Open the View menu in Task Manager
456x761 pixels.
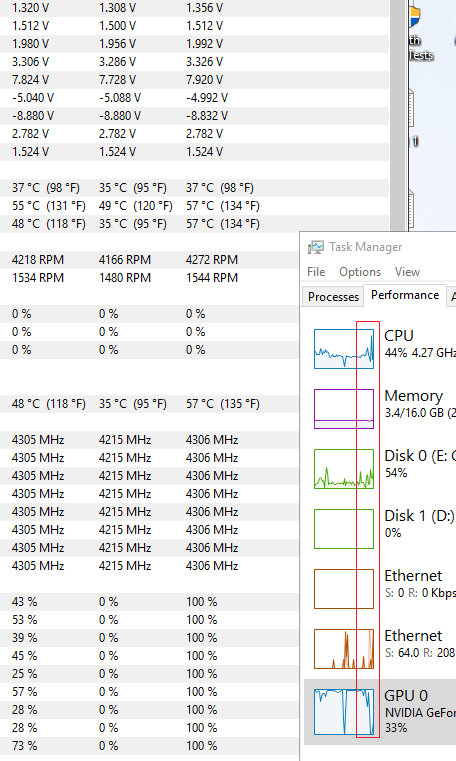tap(407, 272)
